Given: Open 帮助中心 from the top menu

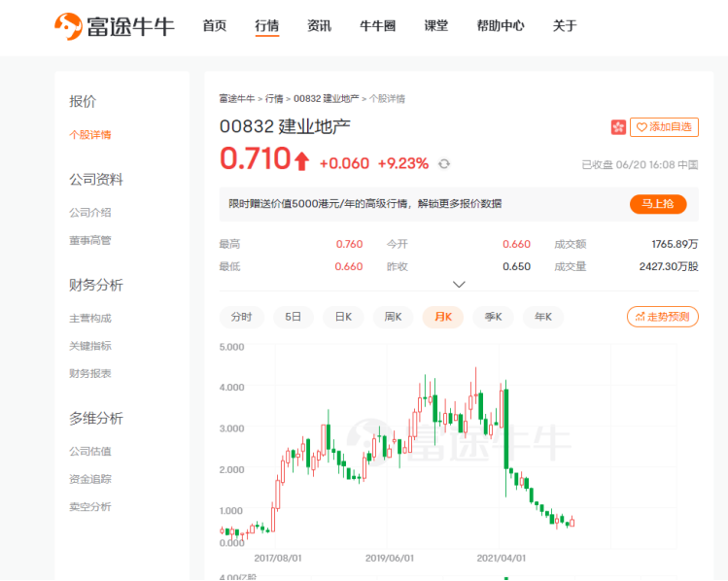Looking at the screenshot, I should click(501, 26).
